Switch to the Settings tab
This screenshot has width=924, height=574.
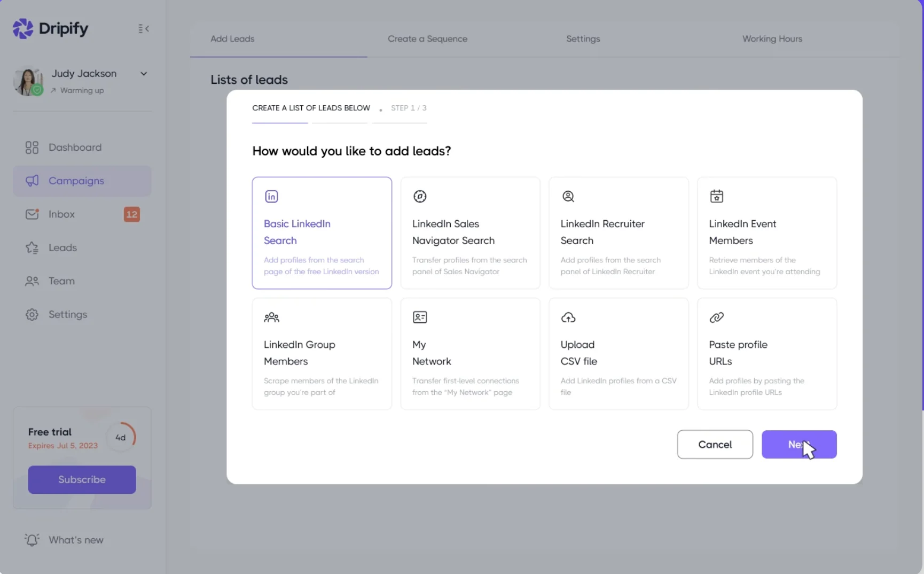click(583, 39)
